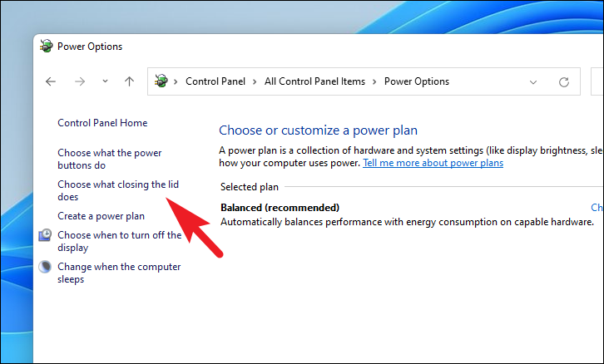This screenshot has width=604, height=364.
Task: Click the Power Options breadcrumb segment
Action: (417, 81)
